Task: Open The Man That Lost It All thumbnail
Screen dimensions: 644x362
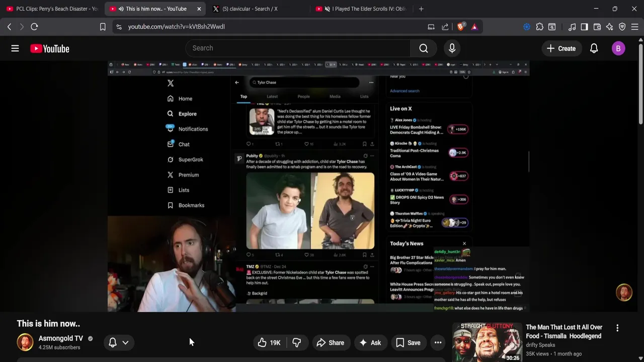Action: point(487,343)
